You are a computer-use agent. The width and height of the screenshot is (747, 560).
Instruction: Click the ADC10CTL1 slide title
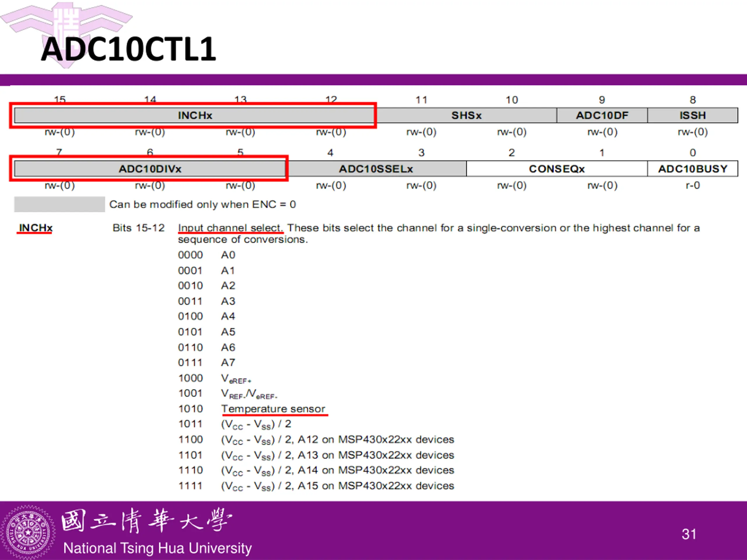coord(128,49)
